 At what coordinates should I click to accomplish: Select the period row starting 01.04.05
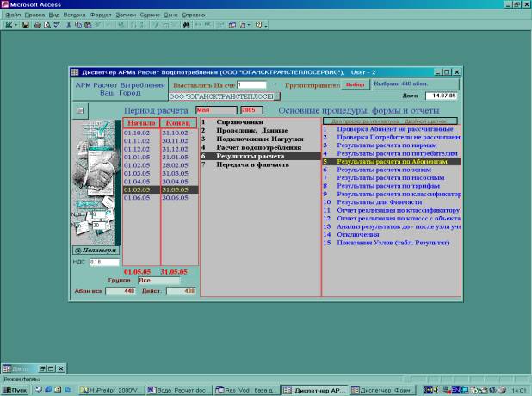pyautogui.click(x=138, y=182)
